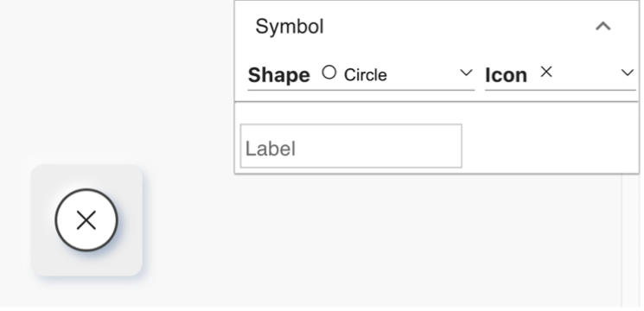Click the bold Icon field label
This screenshot has height=311, width=644.
click(506, 75)
